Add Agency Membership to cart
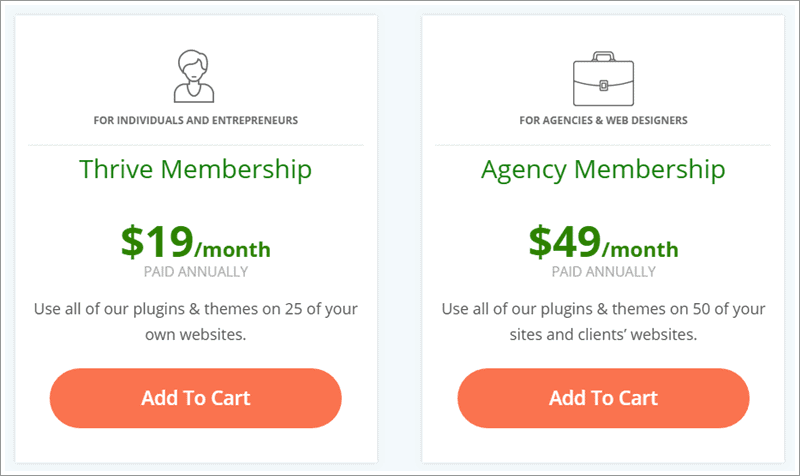 pos(604,398)
